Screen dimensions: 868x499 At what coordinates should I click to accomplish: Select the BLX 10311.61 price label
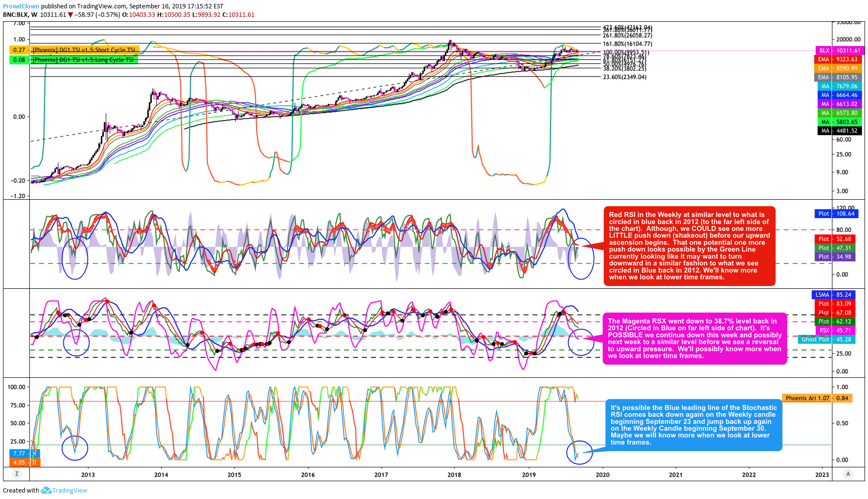click(x=838, y=50)
